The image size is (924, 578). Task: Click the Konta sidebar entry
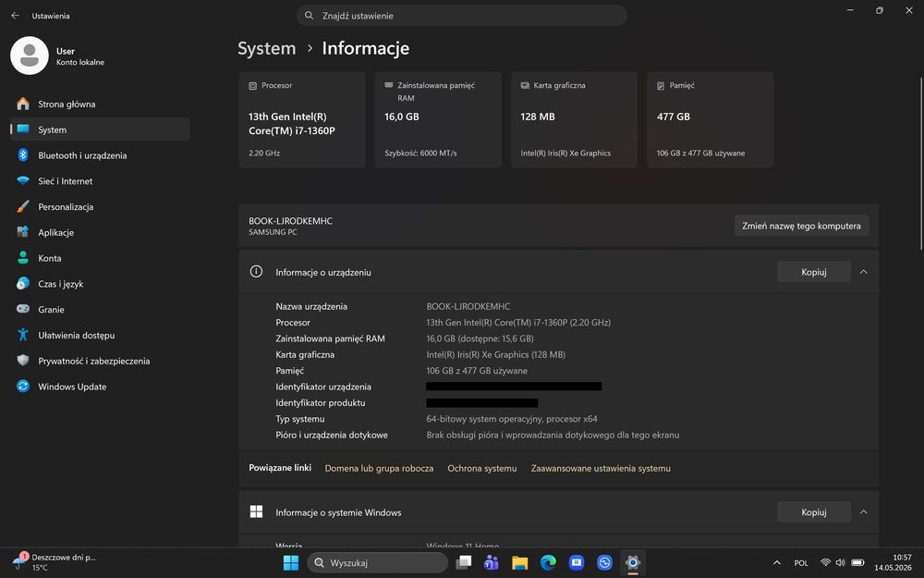pos(100,258)
